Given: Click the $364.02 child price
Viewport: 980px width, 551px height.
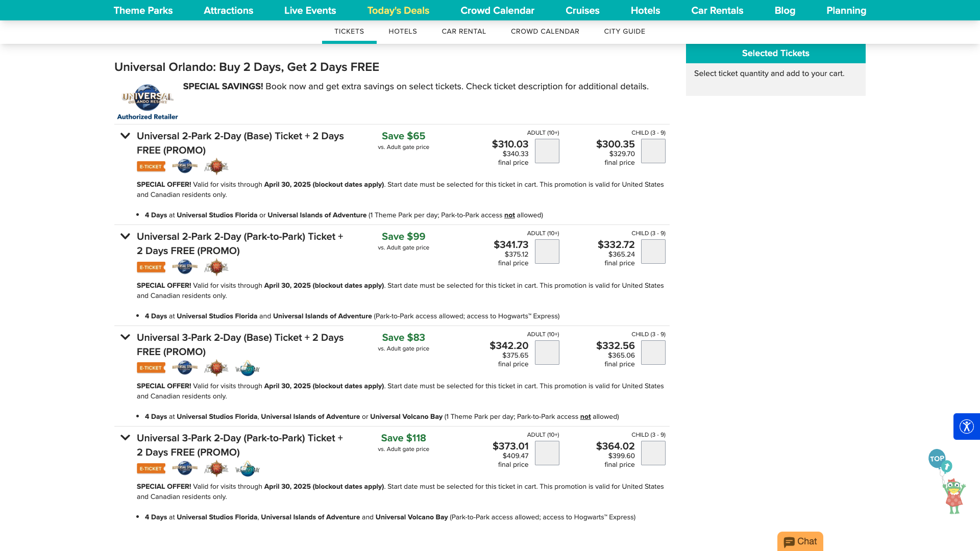Looking at the screenshot, I should 616,446.
